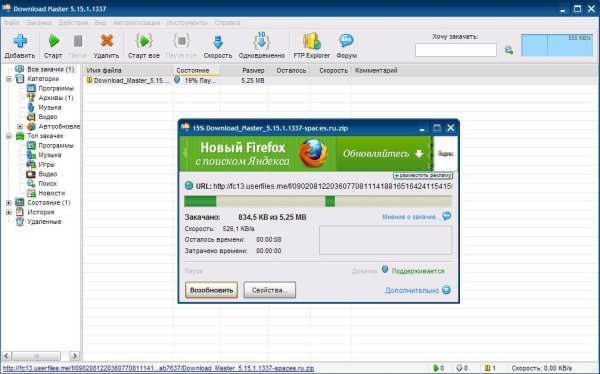The image size is (600, 374).
Task: Click the Новый Firefox advertisement banner
Action: point(258,154)
